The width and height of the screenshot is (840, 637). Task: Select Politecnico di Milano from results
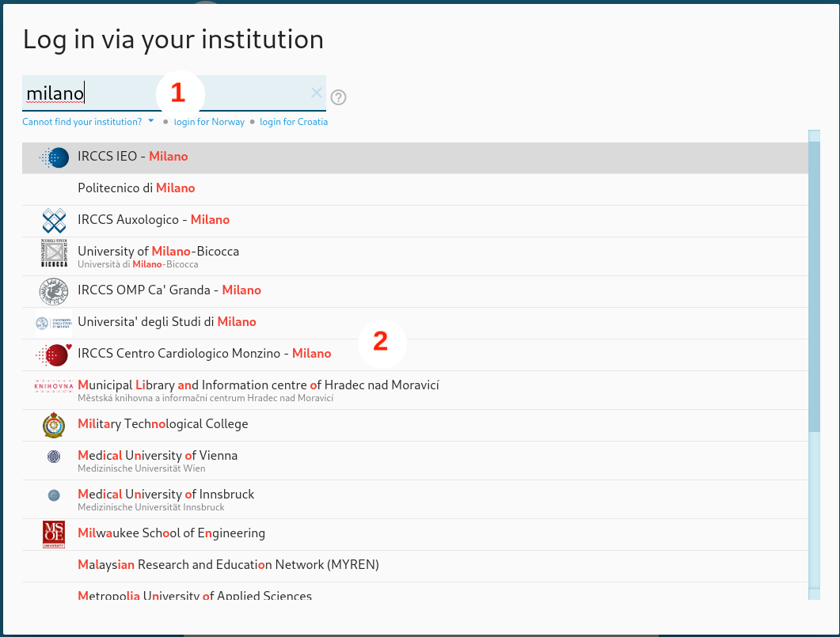click(136, 188)
